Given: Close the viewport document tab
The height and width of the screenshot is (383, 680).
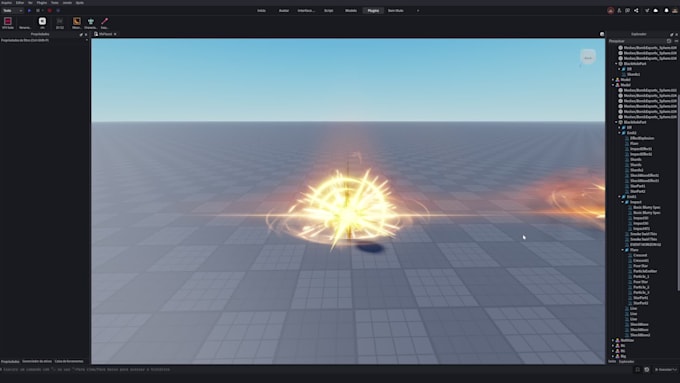Looking at the screenshot, I should click(x=115, y=34).
